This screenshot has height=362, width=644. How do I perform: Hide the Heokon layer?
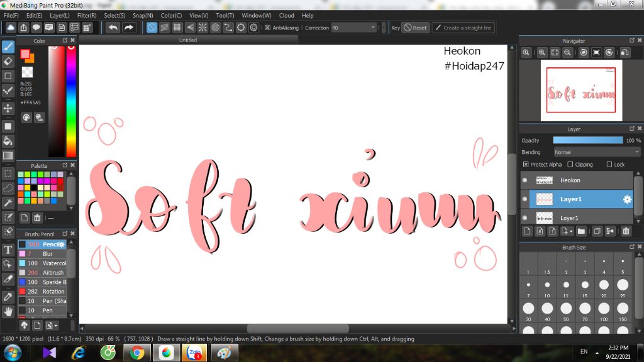click(x=525, y=180)
